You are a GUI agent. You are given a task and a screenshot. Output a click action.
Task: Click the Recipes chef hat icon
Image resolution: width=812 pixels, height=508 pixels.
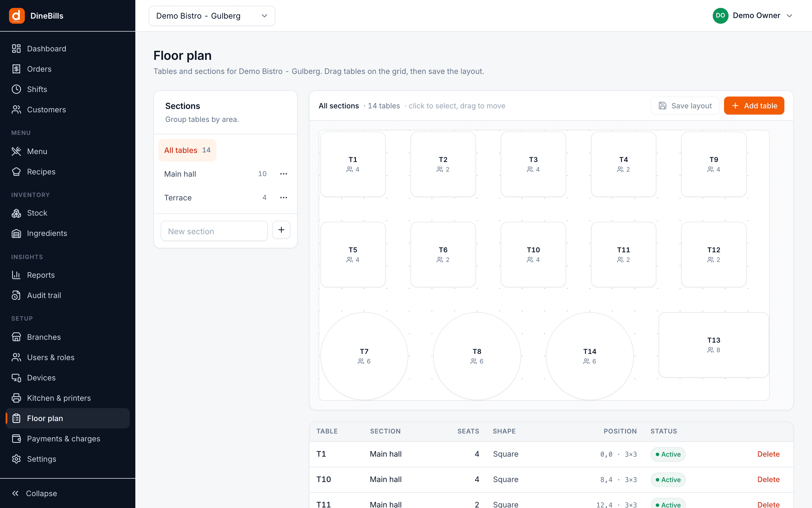(16, 172)
